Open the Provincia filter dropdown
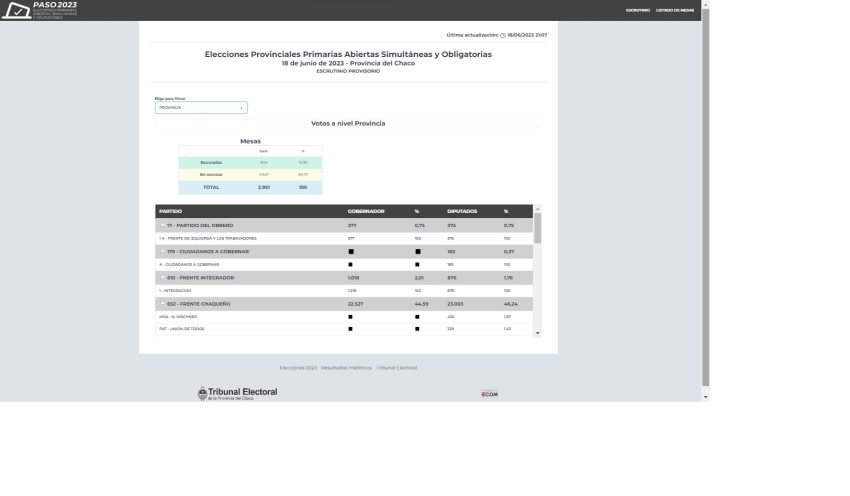Image resolution: width=850 pixels, height=496 pixels. [201, 107]
